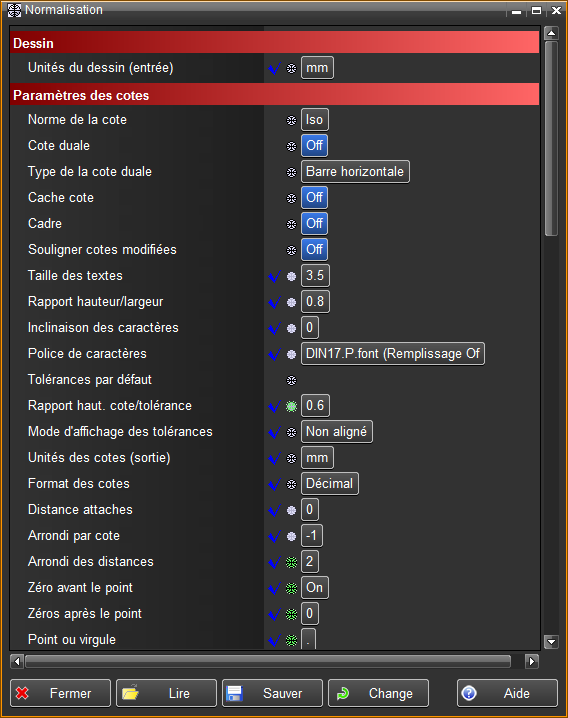568x718 pixels.
Task: Click the Normalisation window icon in title bar
Action: point(14,10)
